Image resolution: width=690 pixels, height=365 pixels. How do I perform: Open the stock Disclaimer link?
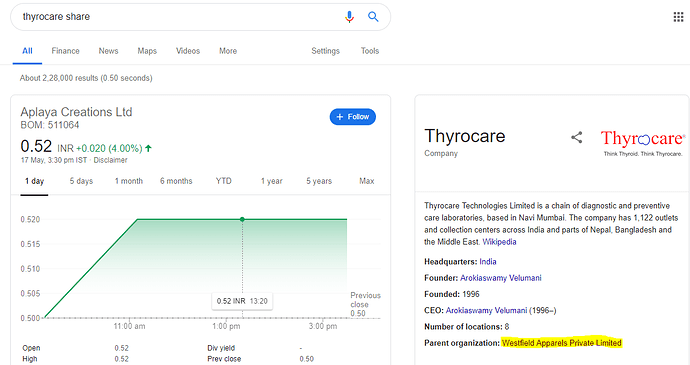(110, 160)
